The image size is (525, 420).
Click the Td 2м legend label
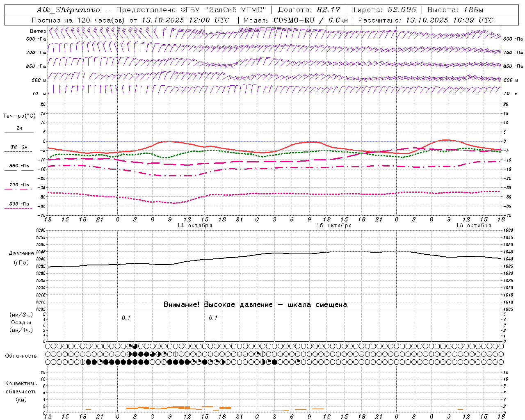19,147
